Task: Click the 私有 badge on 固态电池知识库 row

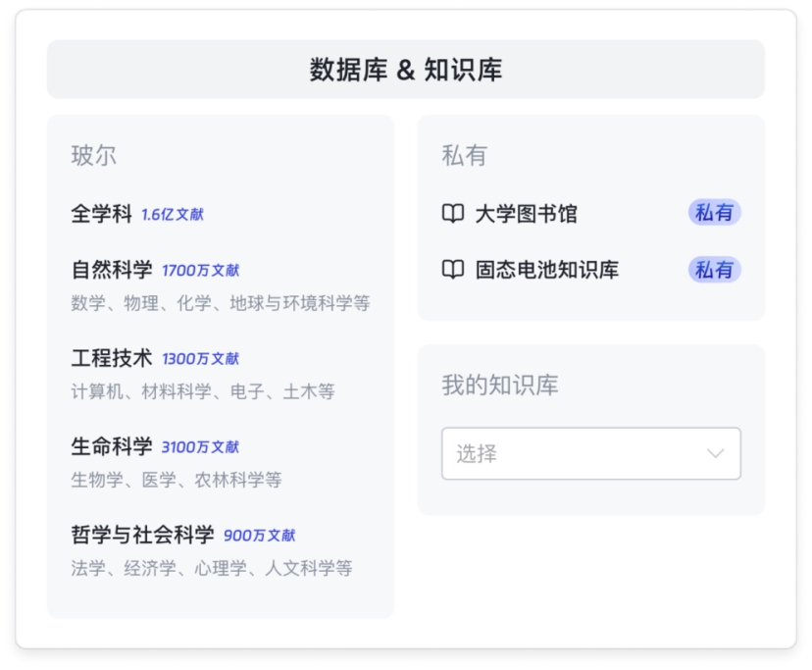Action: tap(714, 270)
